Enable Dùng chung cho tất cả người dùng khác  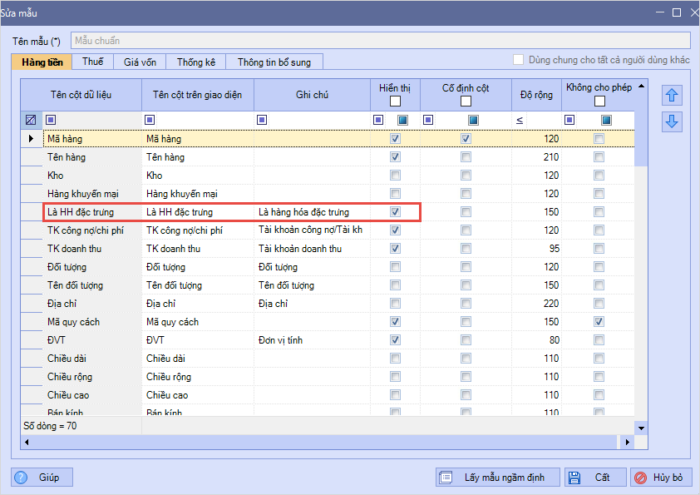pos(518,60)
